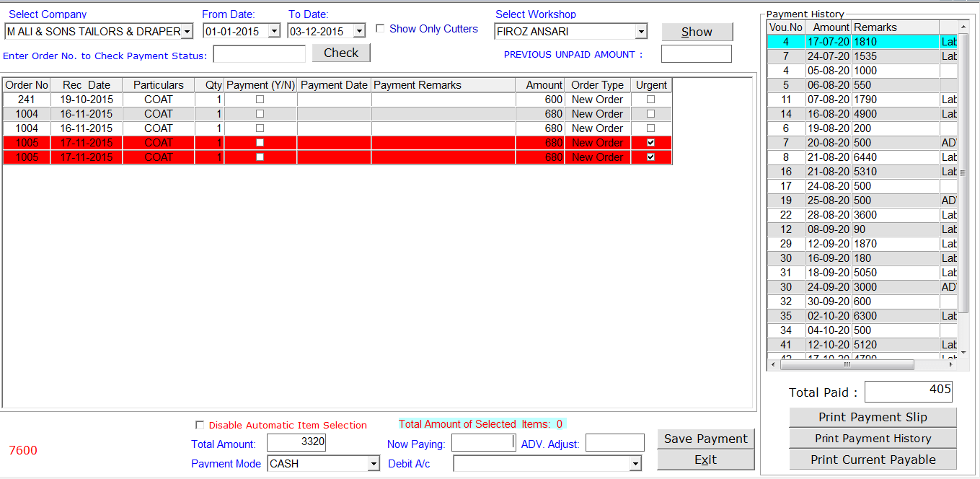Click Print Payment Slip button
The width and height of the screenshot is (980, 479).
(873, 417)
